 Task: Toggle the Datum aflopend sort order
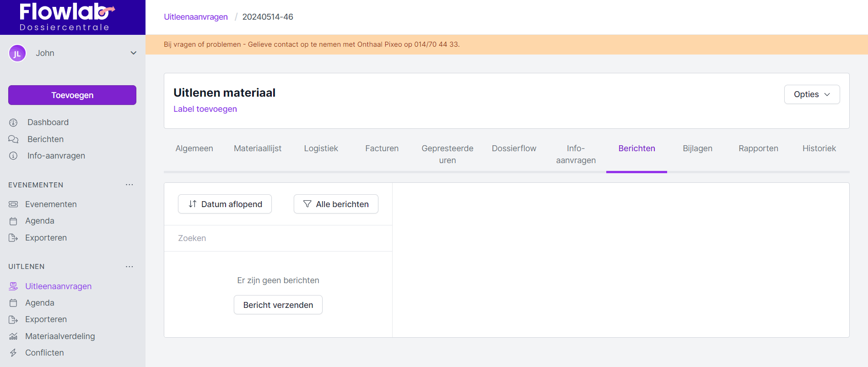[x=225, y=204]
